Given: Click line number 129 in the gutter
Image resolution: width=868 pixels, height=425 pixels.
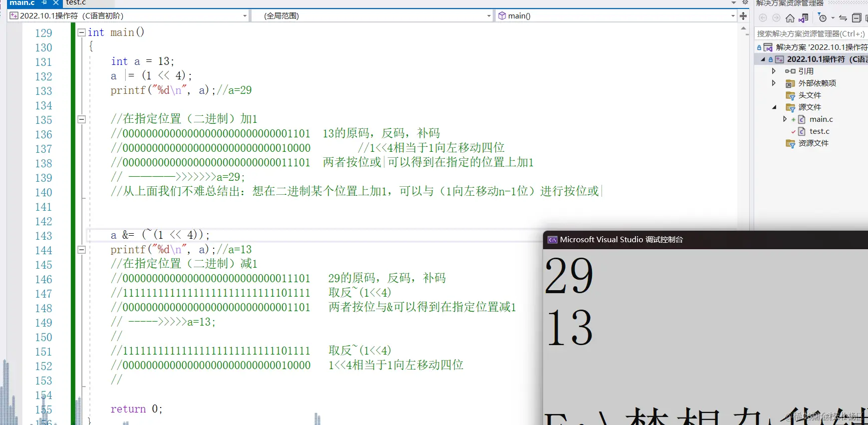Looking at the screenshot, I should 43,33.
